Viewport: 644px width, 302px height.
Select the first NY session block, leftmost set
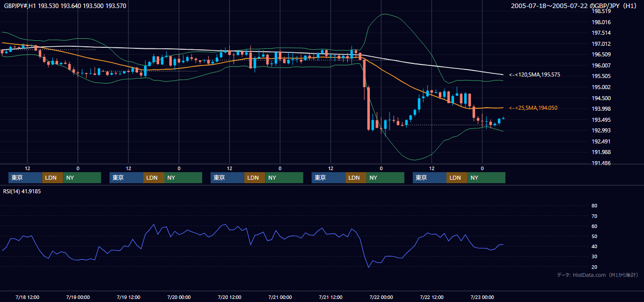(x=82, y=178)
